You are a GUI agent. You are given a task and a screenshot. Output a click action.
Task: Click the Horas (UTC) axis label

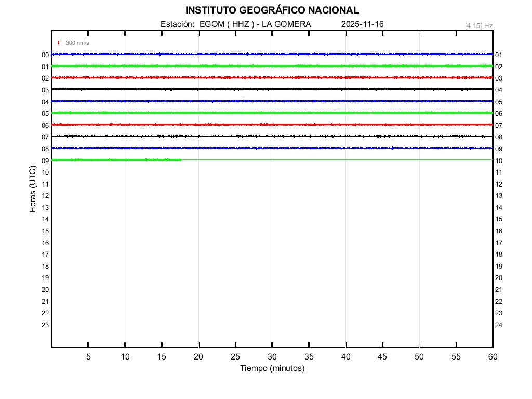coord(33,190)
